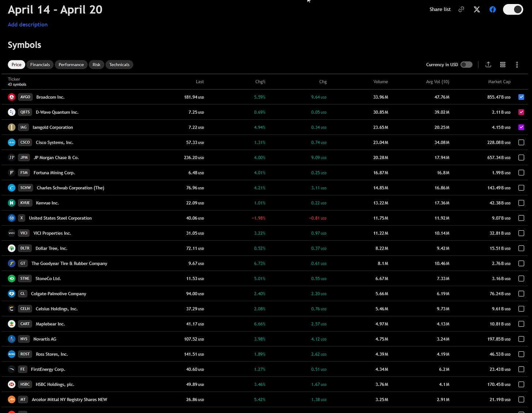Click the Goodyear Tire logo icon

coord(12,263)
